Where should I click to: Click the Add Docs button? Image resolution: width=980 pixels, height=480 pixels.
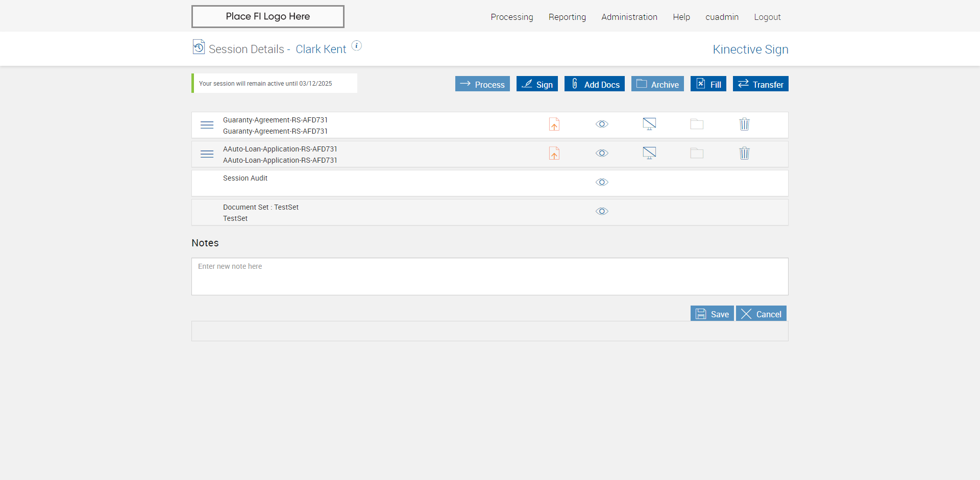click(x=595, y=84)
